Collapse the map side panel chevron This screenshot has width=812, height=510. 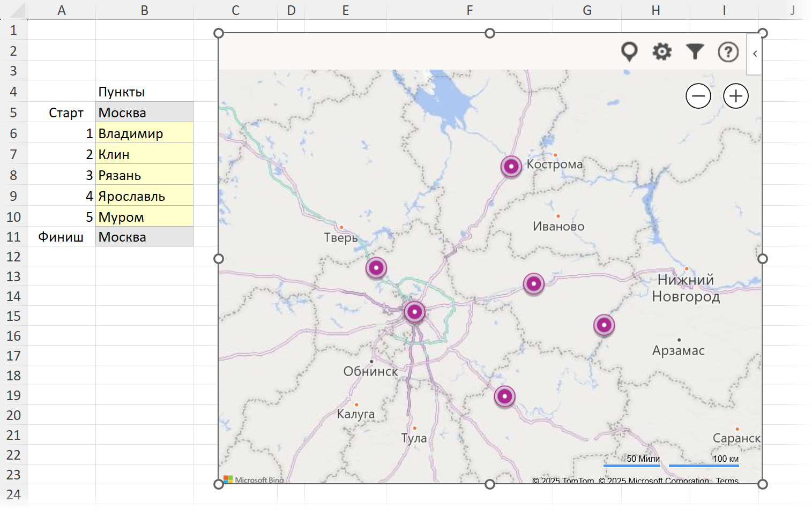pos(755,54)
